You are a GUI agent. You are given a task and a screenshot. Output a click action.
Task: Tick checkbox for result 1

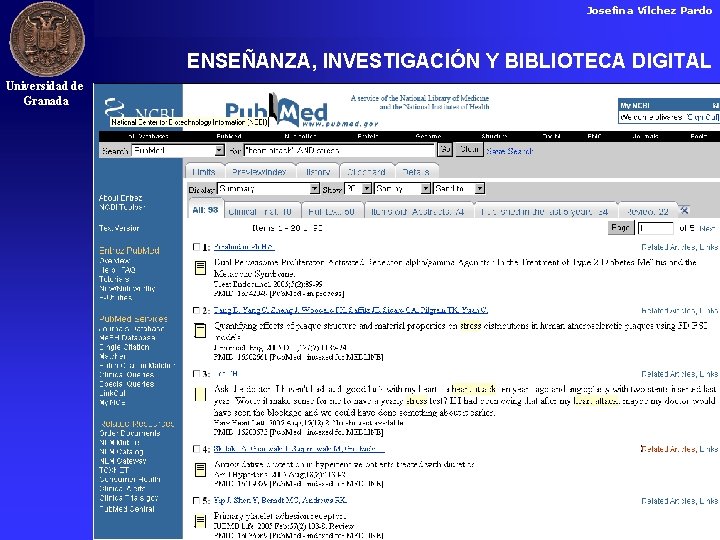tap(197, 247)
